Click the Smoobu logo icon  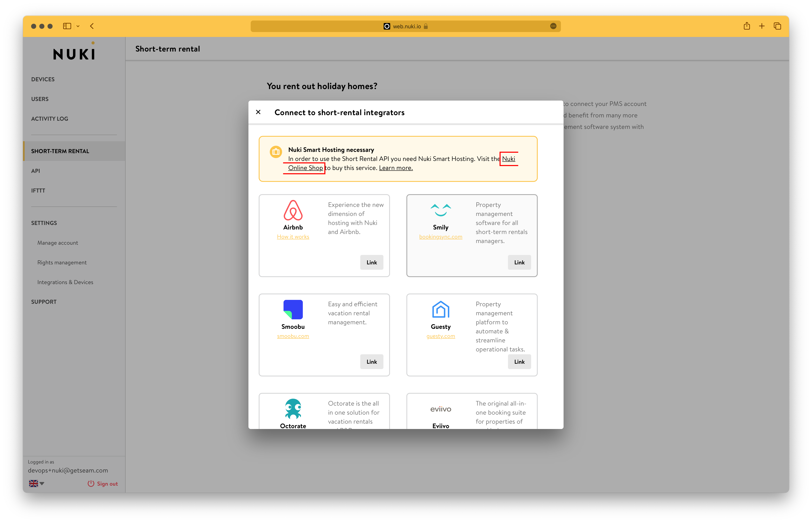pos(293,309)
